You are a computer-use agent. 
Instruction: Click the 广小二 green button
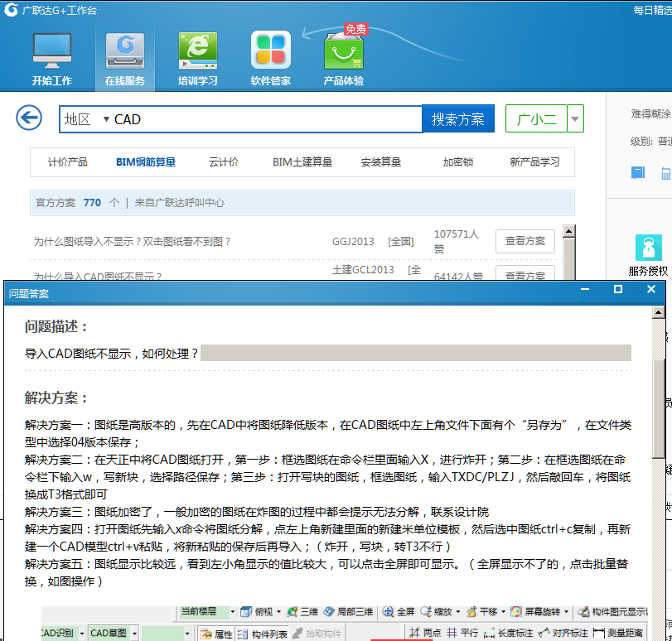coord(536,118)
